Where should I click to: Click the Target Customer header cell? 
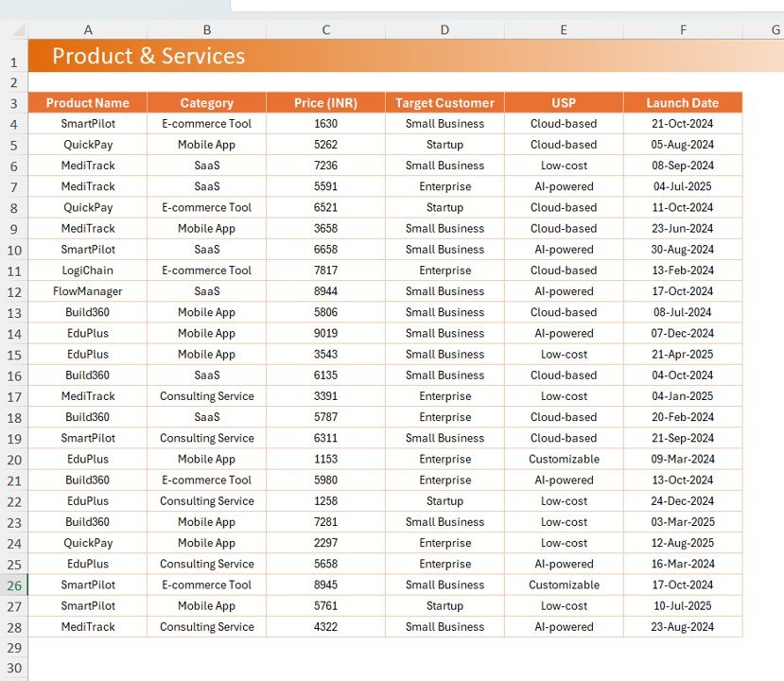point(444,102)
